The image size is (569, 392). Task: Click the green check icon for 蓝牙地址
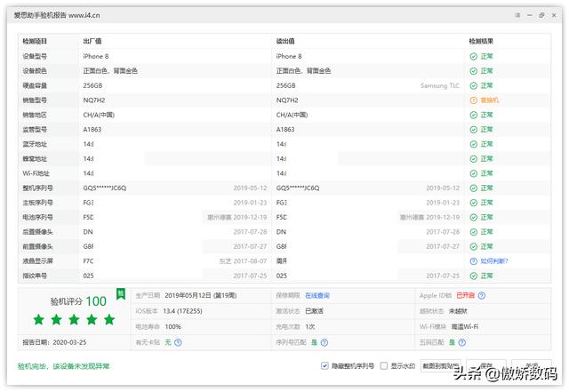pyautogui.click(x=474, y=144)
